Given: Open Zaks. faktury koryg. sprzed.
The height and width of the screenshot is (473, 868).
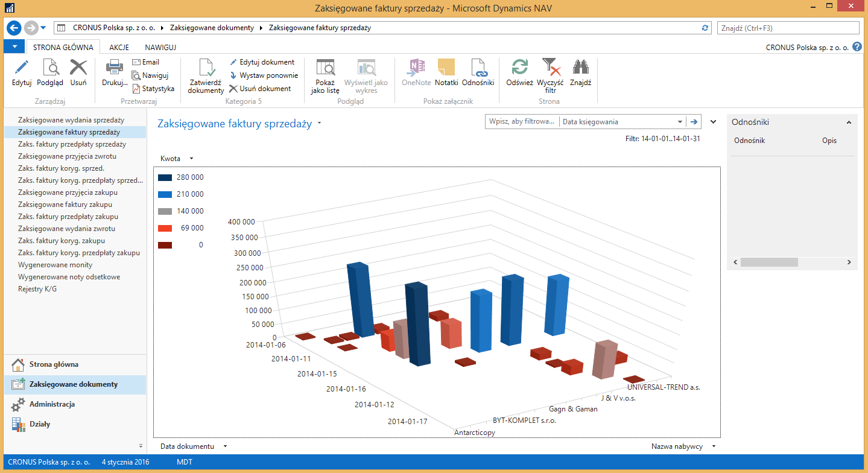Looking at the screenshot, I should coord(62,168).
